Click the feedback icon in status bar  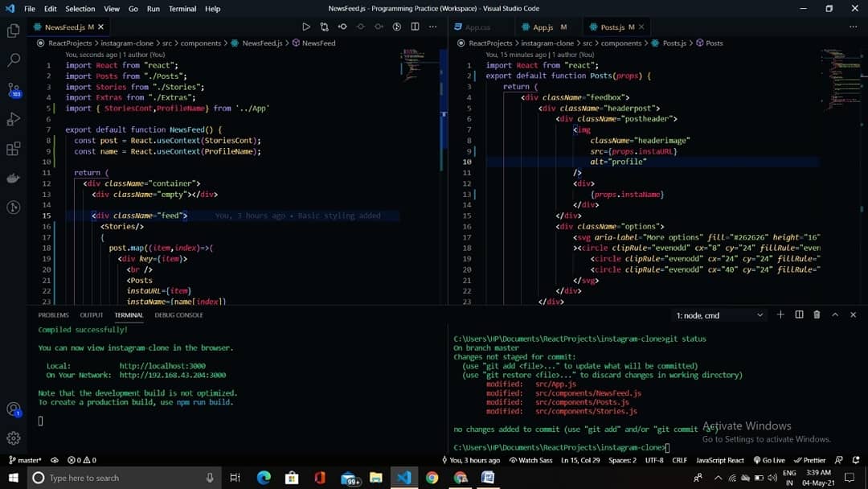click(838, 460)
